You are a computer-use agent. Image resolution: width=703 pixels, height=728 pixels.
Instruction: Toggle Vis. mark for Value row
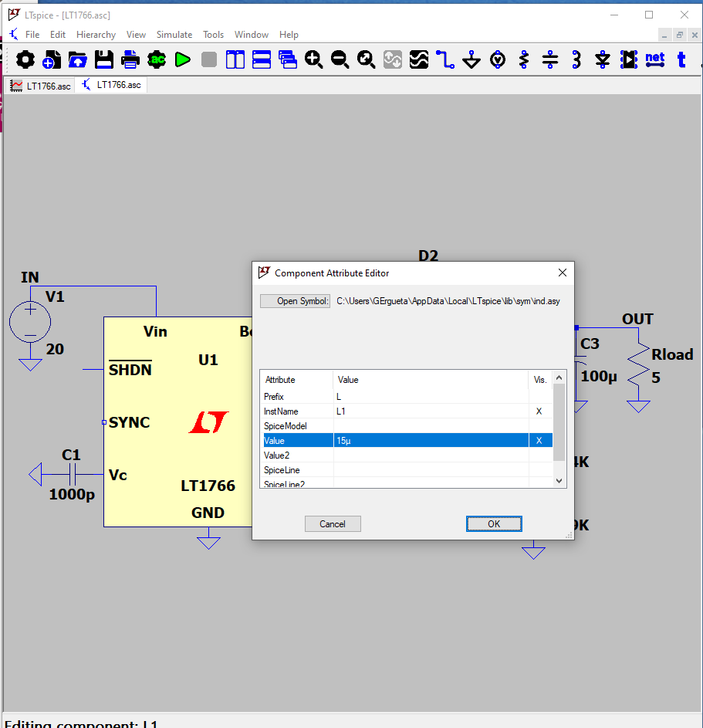pyautogui.click(x=539, y=441)
